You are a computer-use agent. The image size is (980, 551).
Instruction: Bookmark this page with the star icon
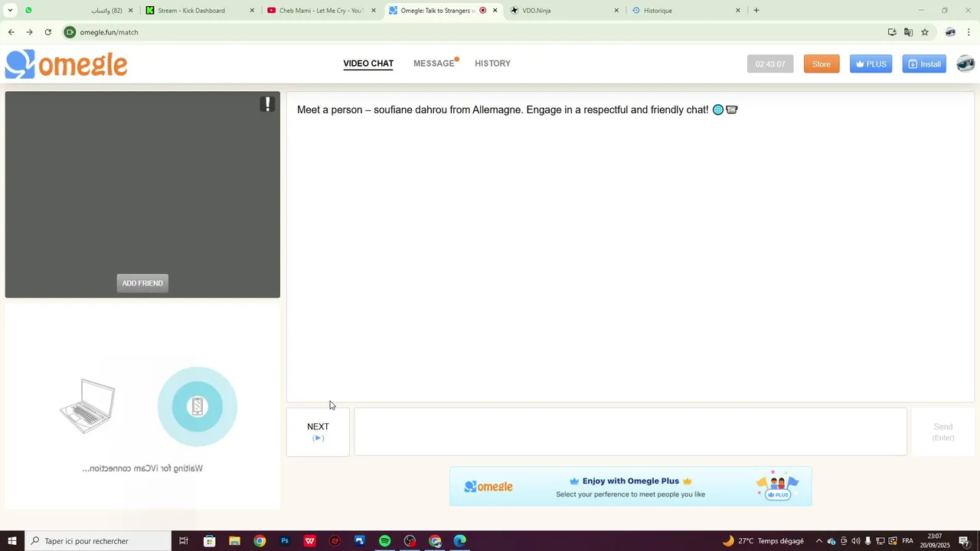tap(925, 32)
